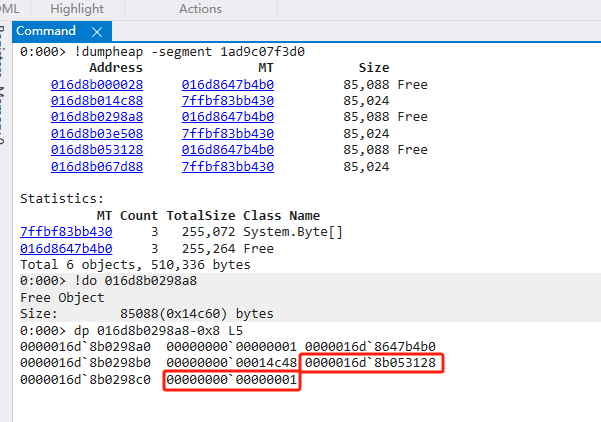Click the MT link in the 016d8b014c88 row
This screenshot has height=422, width=601.
(227, 101)
